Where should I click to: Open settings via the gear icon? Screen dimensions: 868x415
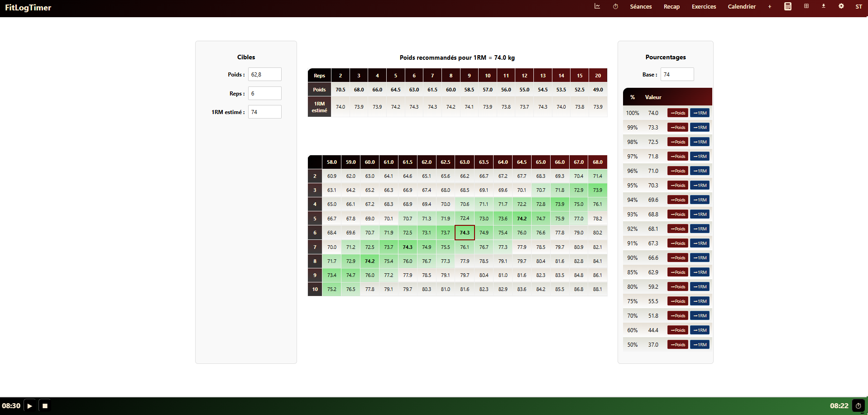click(841, 6)
